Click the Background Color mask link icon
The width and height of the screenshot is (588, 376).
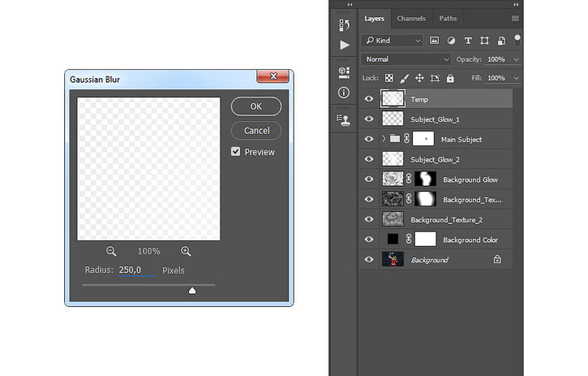(x=409, y=239)
